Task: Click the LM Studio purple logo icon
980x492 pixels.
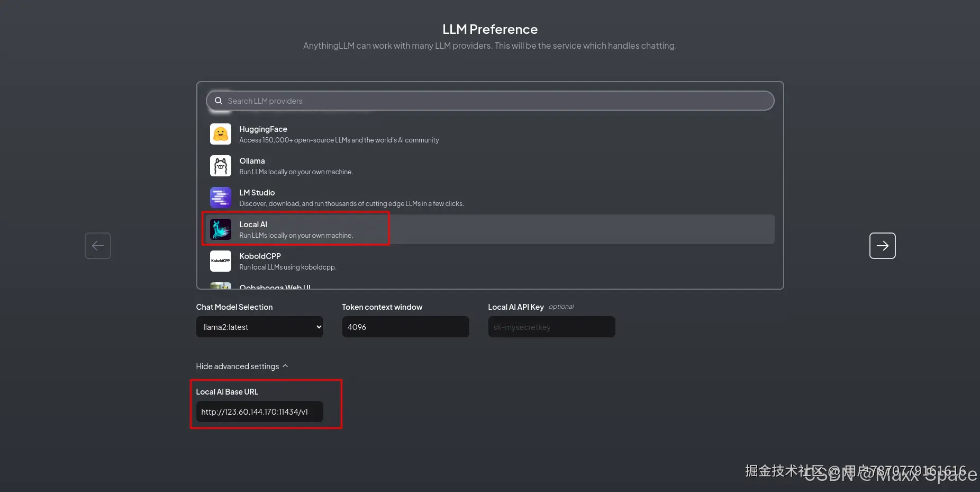Action: pyautogui.click(x=221, y=198)
